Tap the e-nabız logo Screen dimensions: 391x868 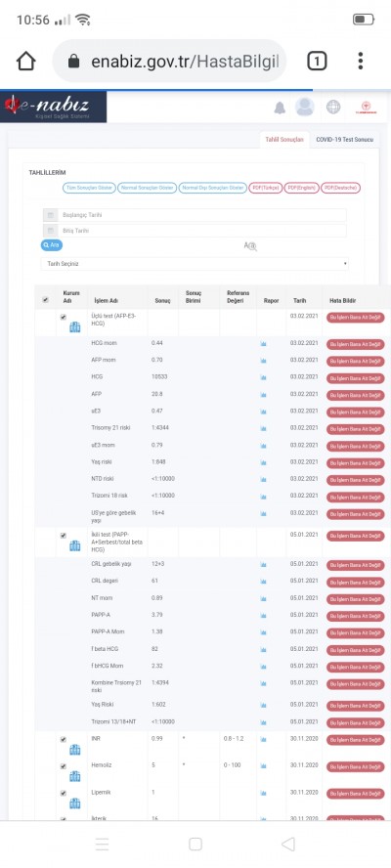tap(53, 107)
